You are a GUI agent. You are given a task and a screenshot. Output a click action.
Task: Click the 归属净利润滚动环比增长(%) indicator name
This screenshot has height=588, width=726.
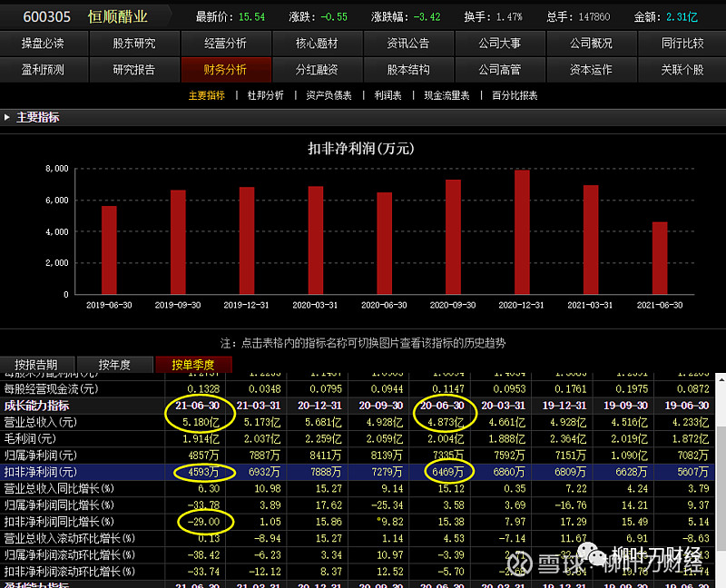click(70, 555)
